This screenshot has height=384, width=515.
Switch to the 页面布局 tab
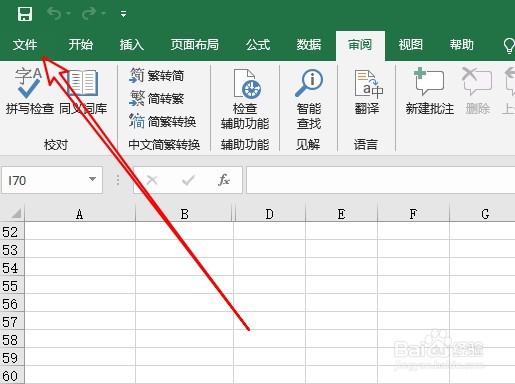(195, 45)
